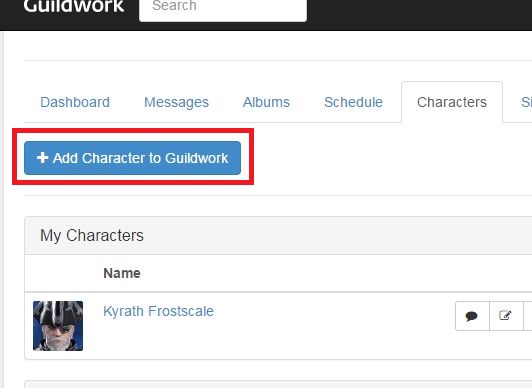
Task: Click the Search input field
Action: (x=223, y=8)
